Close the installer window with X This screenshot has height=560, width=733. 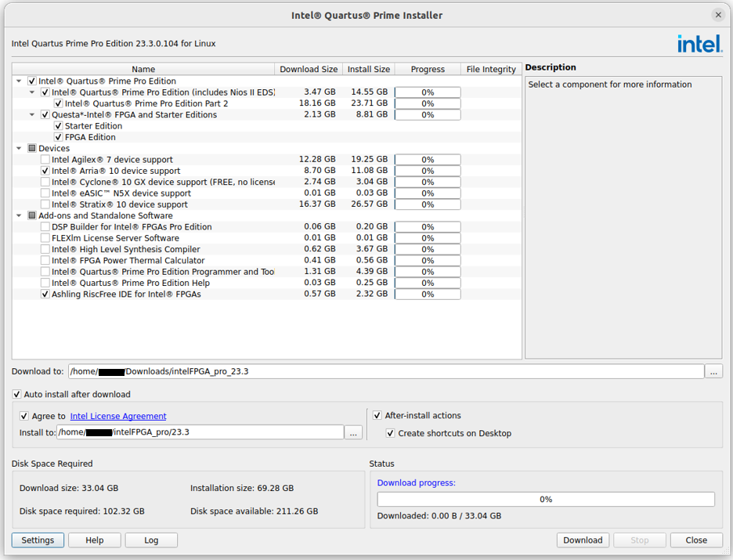[x=718, y=15]
